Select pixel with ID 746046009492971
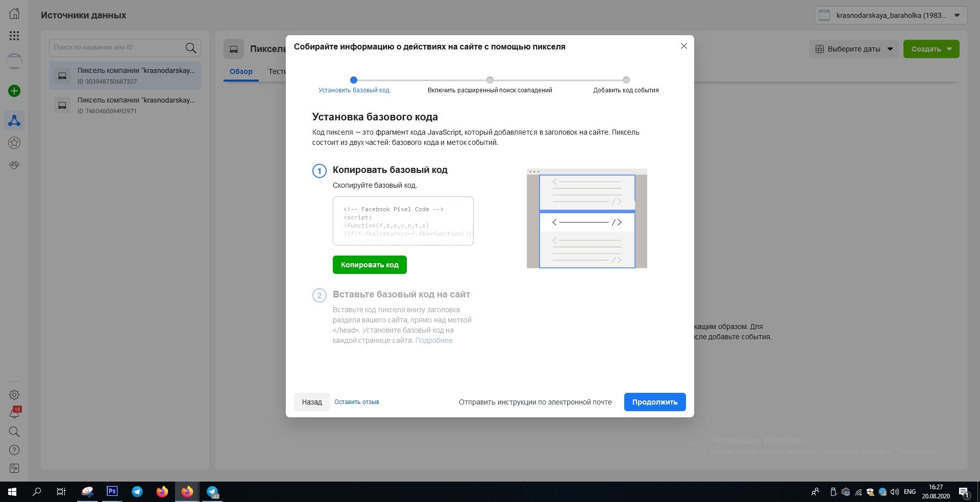 pos(125,105)
